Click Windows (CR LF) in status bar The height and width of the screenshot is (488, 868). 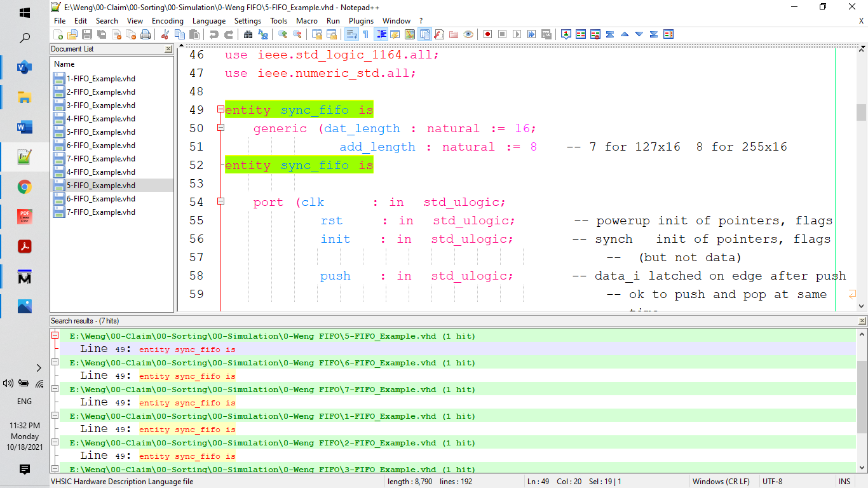(x=721, y=482)
